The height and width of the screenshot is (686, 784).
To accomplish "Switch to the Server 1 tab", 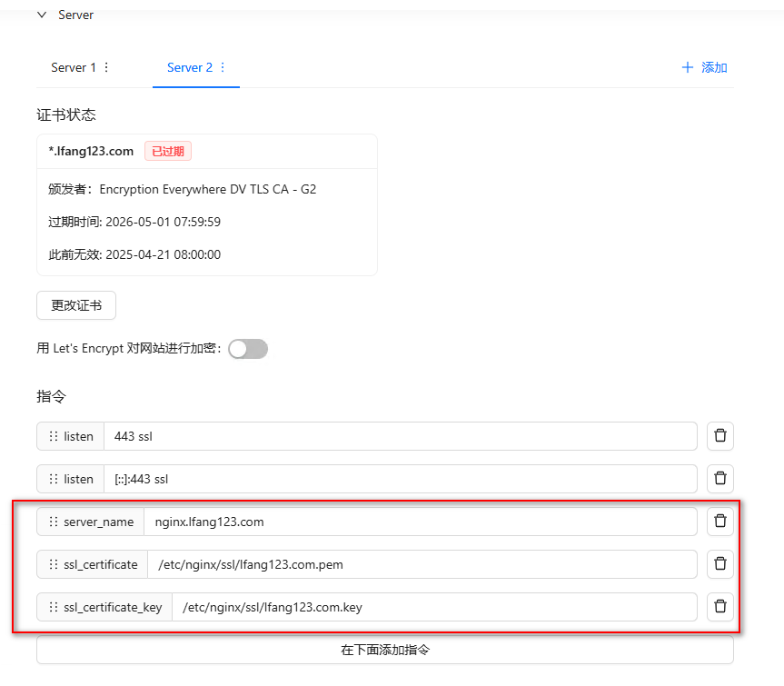I will point(74,68).
